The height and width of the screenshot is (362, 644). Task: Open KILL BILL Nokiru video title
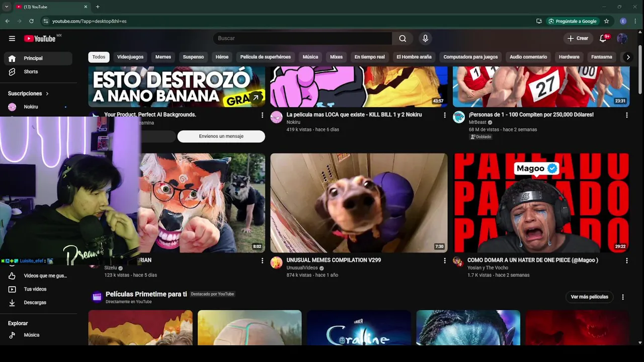click(x=354, y=115)
